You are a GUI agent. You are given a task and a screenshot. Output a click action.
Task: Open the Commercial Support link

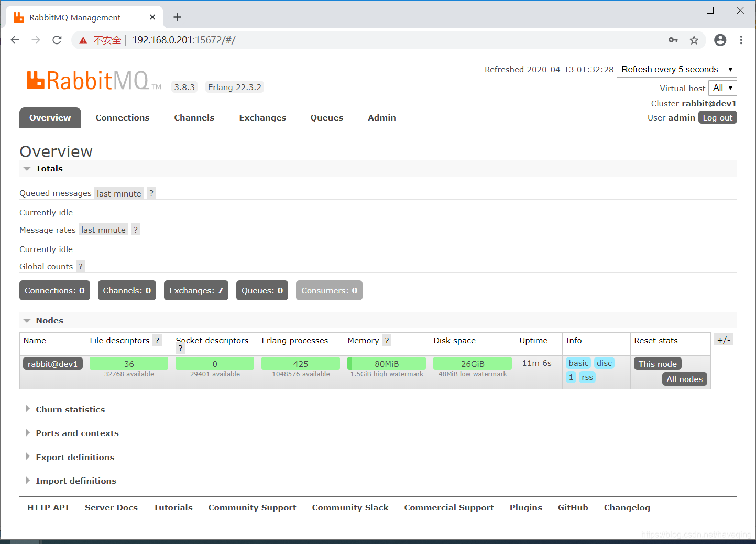[449, 507]
